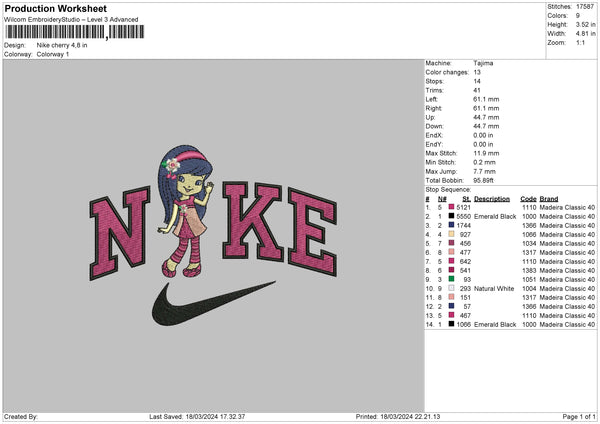Click the Width value '4.81 in'
Viewport: 600px width, 424px height.
coord(585,34)
